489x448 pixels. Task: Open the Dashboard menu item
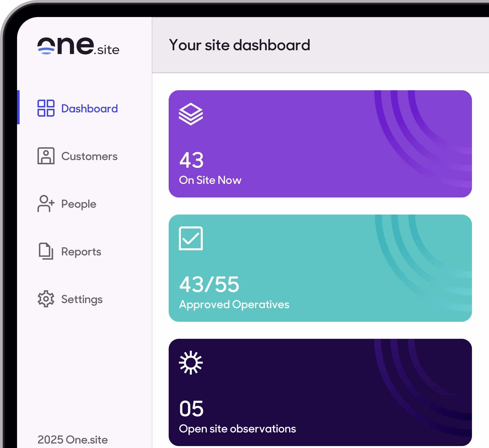(x=89, y=109)
